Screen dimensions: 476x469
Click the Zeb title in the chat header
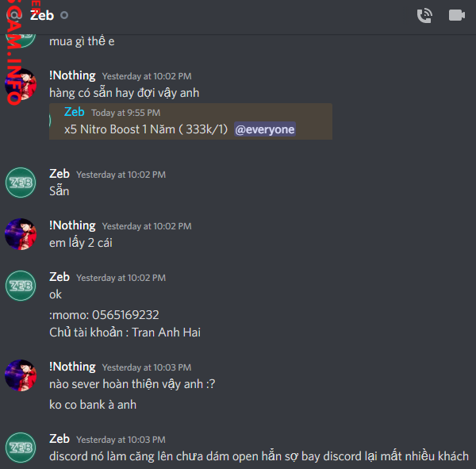42,15
